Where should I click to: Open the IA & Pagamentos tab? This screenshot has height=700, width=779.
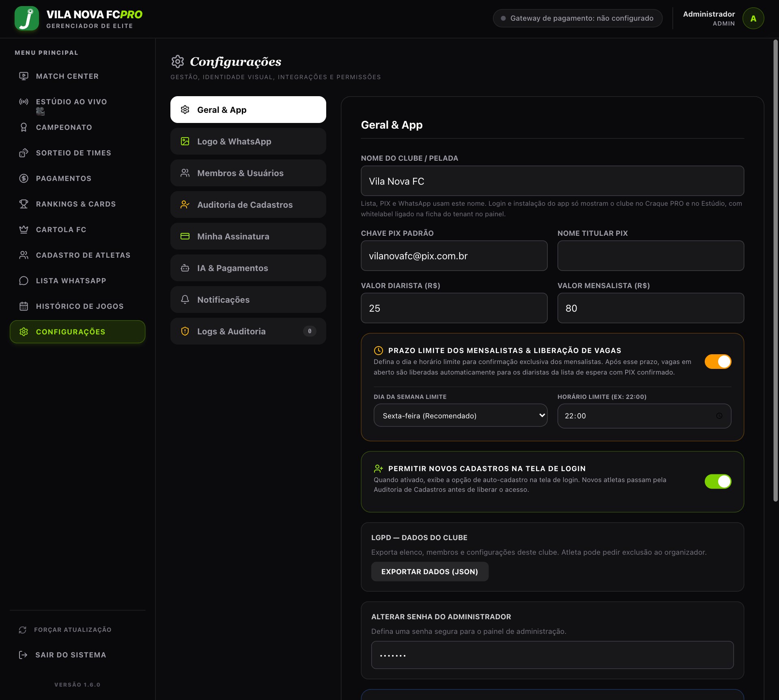click(x=248, y=268)
